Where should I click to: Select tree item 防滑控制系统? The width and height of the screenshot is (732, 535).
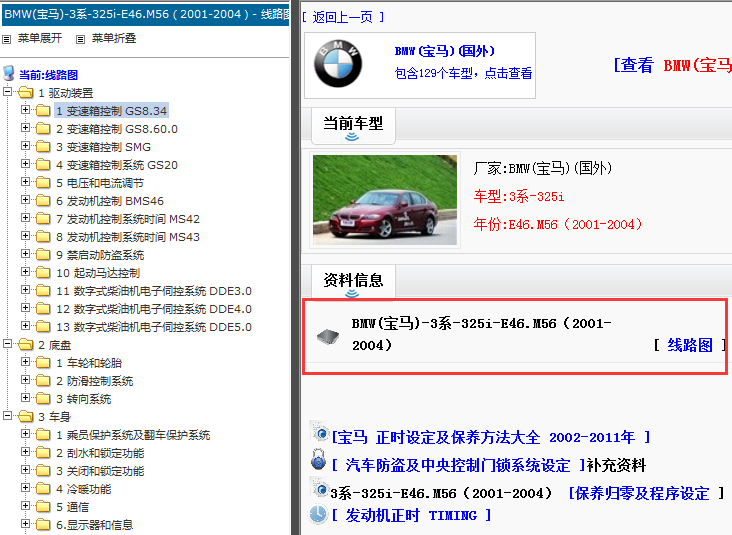click(x=100, y=381)
